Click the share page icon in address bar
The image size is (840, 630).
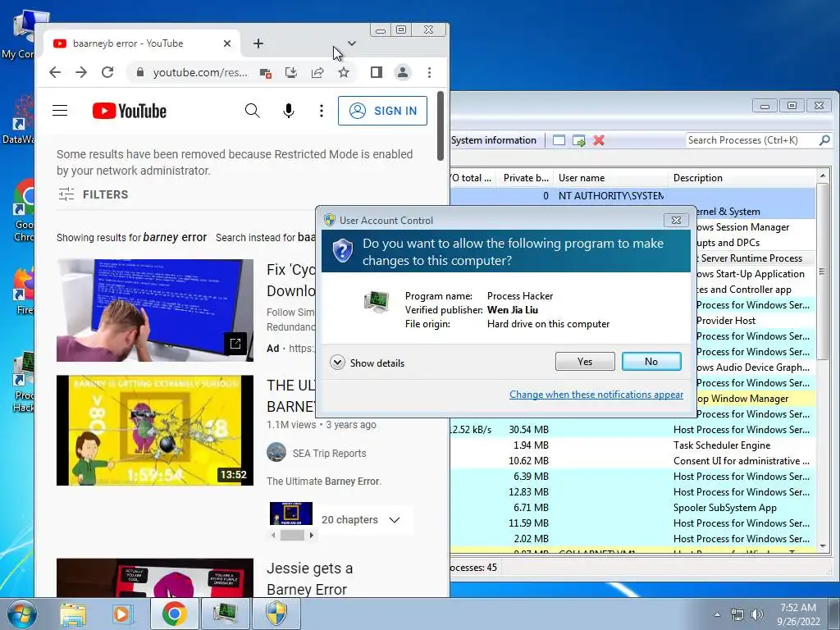click(317, 72)
